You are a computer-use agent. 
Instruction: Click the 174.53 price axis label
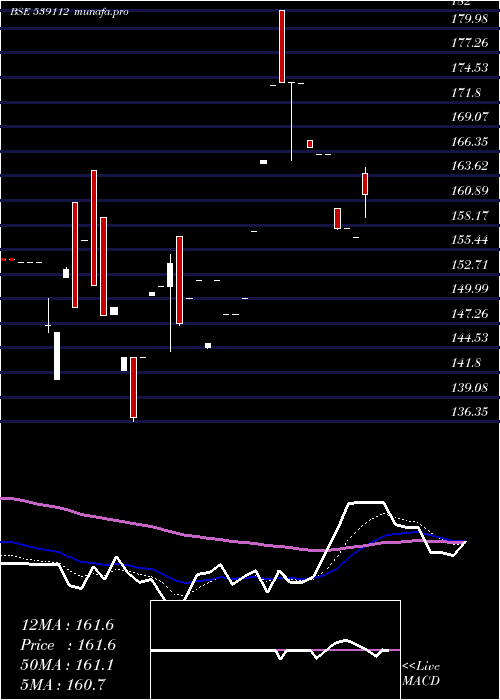click(x=470, y=68)
